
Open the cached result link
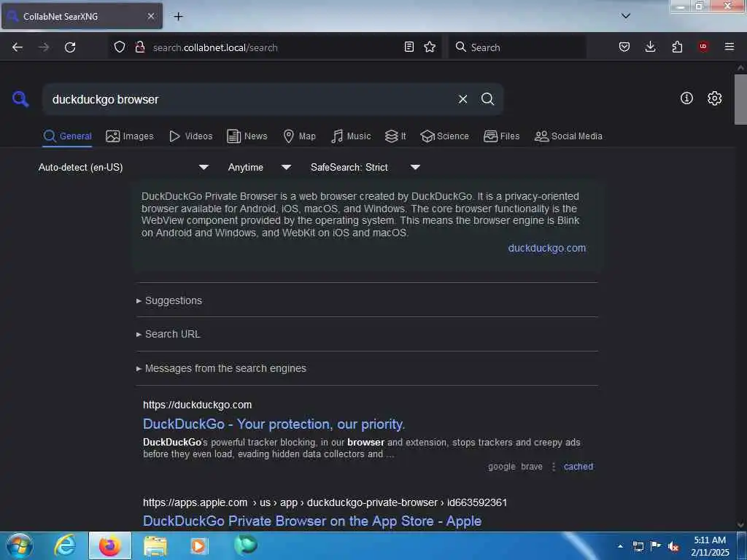tap(578, 467)
